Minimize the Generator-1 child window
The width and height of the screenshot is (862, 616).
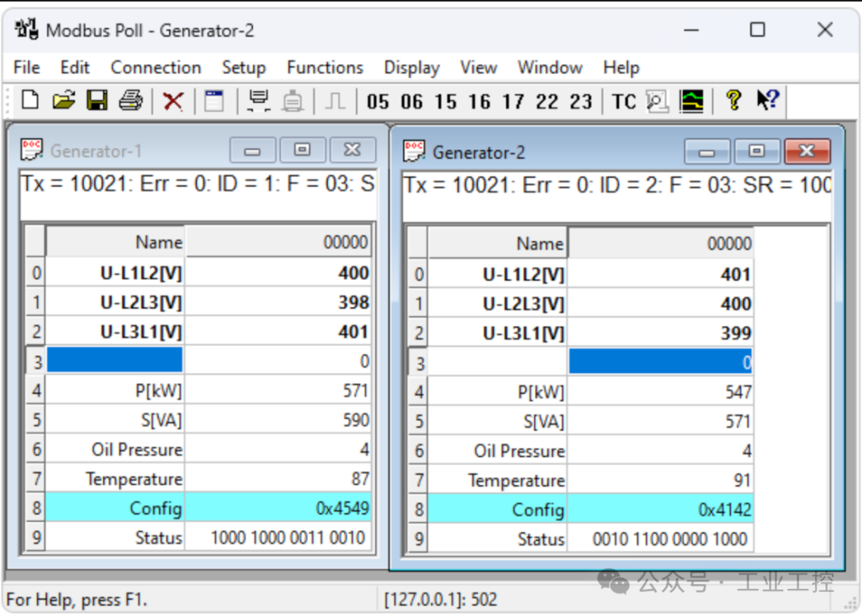[x=252, y=150]
